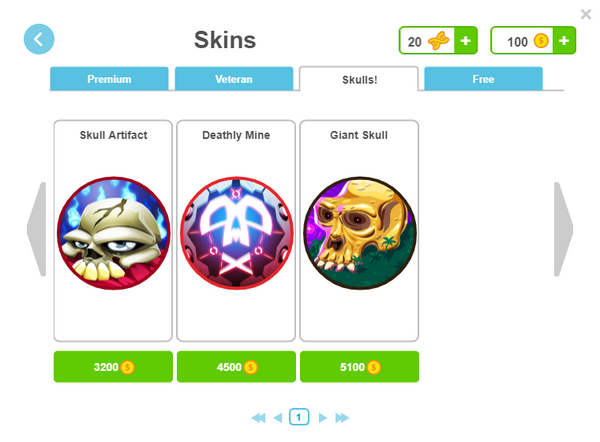Go to previous page single arrow
The image size is (600, 442).
pos(278,418)
